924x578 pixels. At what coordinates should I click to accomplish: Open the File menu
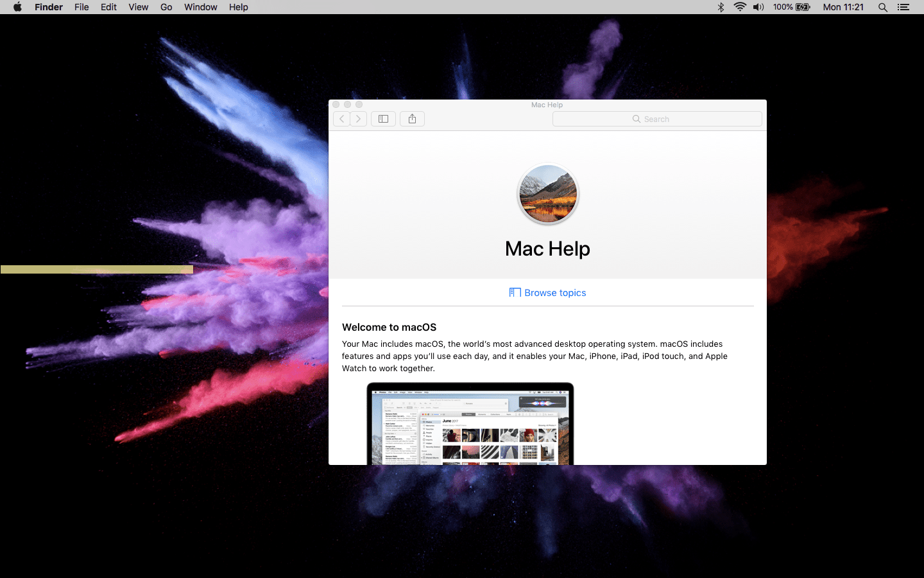[x=81, y=7]
